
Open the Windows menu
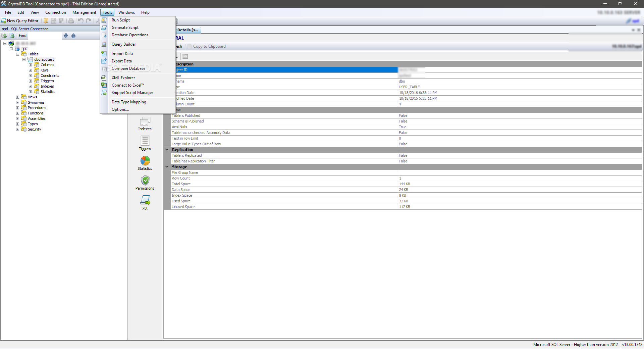[126, 12]
